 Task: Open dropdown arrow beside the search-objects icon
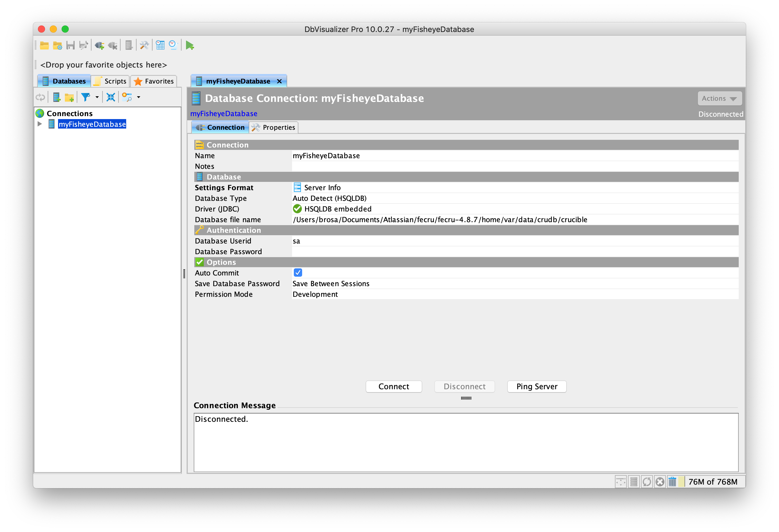138,97
